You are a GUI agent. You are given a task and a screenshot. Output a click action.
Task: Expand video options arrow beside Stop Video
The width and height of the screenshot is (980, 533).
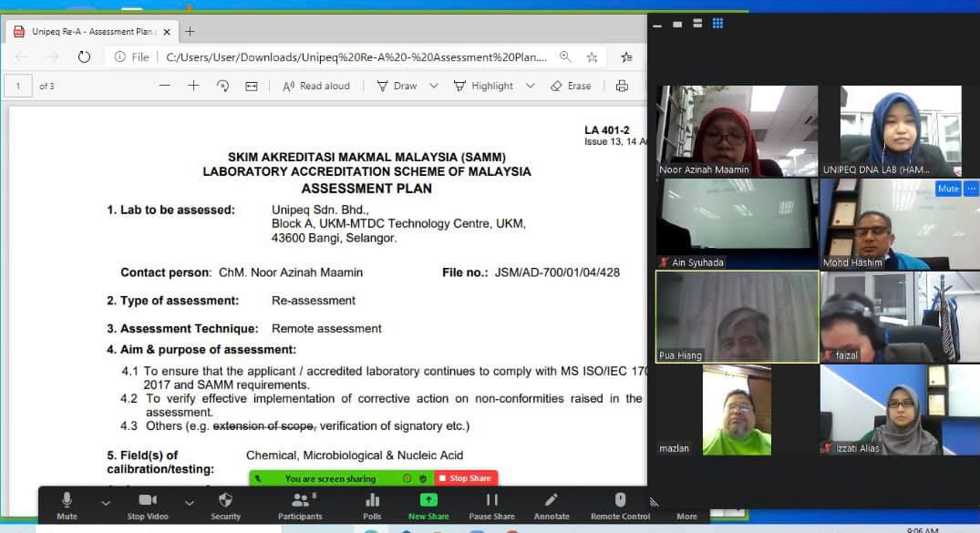tap(189, 502)
